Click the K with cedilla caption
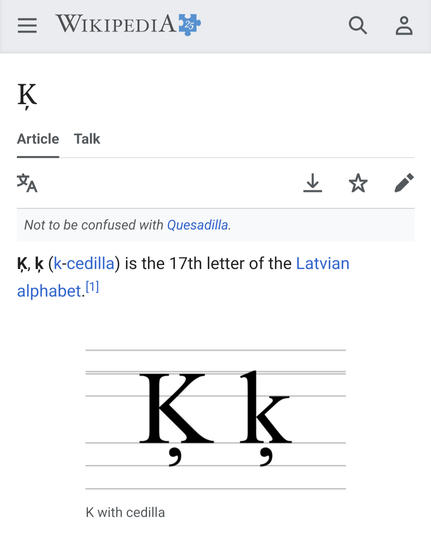Screen dimensions: 431x535 125,512
